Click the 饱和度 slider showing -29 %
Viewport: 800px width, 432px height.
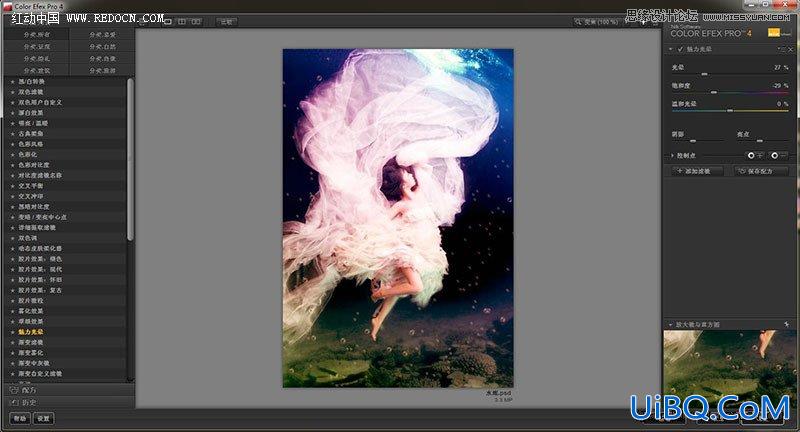pyautogui.click(x=730, y=93)
